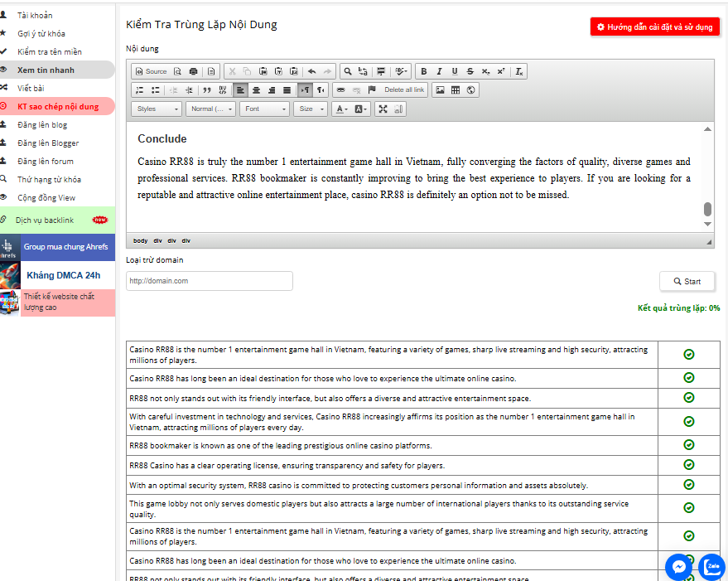728x581 pixels.
Task: Create a Div container
Action: (223, 90)
